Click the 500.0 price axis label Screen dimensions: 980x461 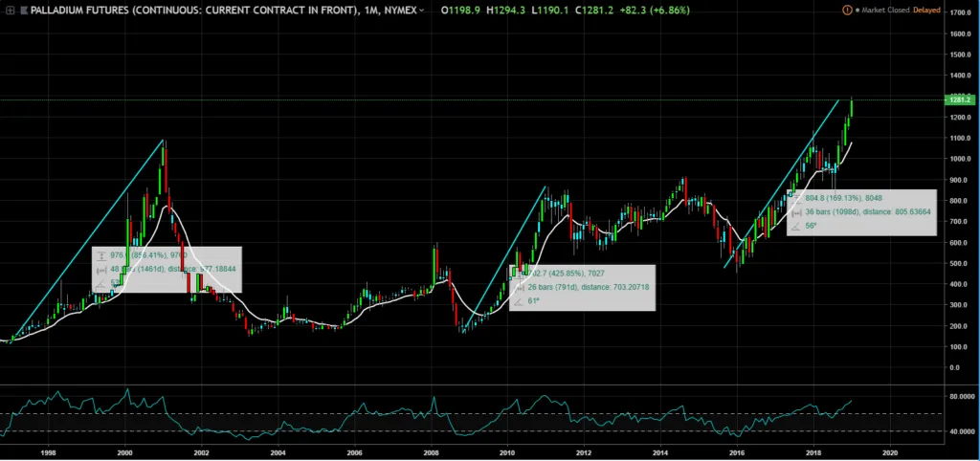point(961,264)
